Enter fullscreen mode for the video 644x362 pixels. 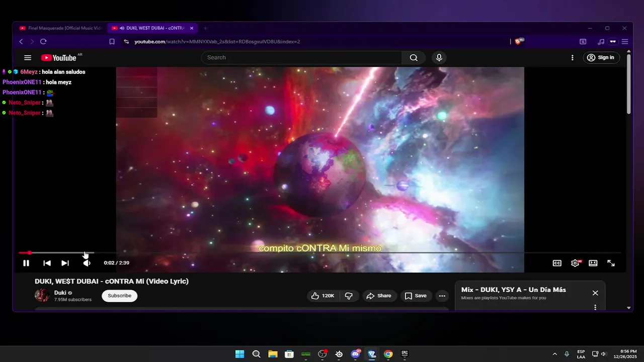[611, 263]
